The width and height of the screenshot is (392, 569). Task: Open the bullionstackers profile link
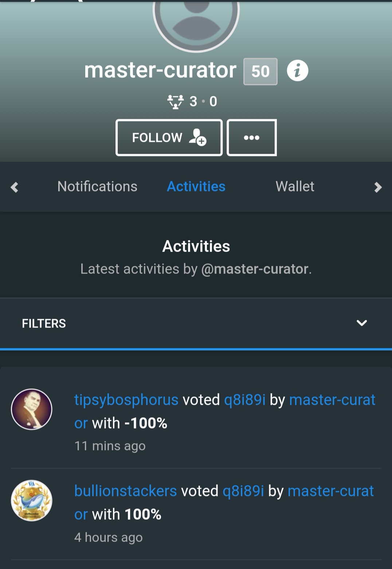tap(125, 491)
